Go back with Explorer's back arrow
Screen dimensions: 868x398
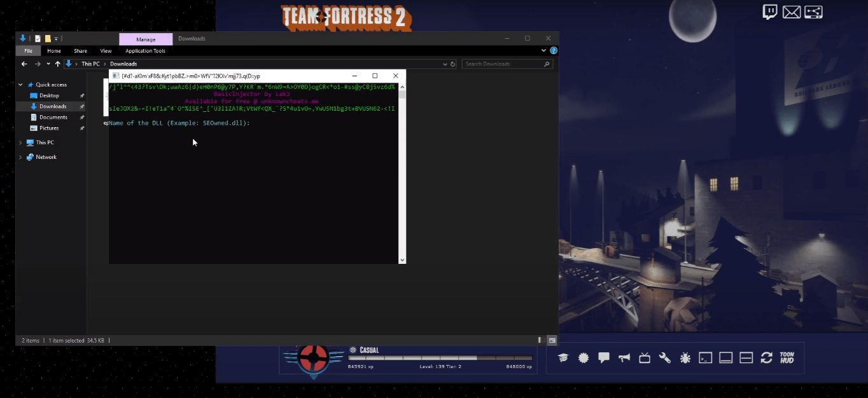coord(24,64)
